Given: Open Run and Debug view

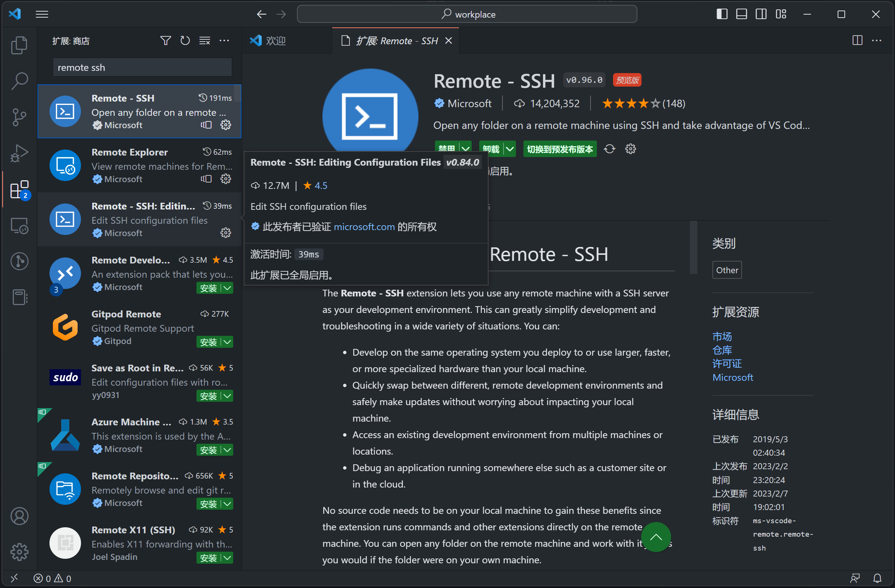Looking at the screenshot, I should click(19, 153).
